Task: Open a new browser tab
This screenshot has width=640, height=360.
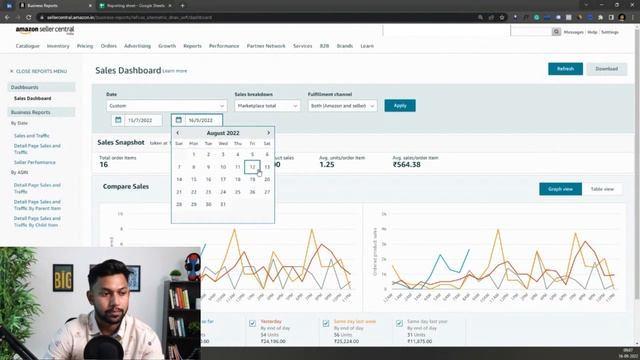Action: [182, 6]
